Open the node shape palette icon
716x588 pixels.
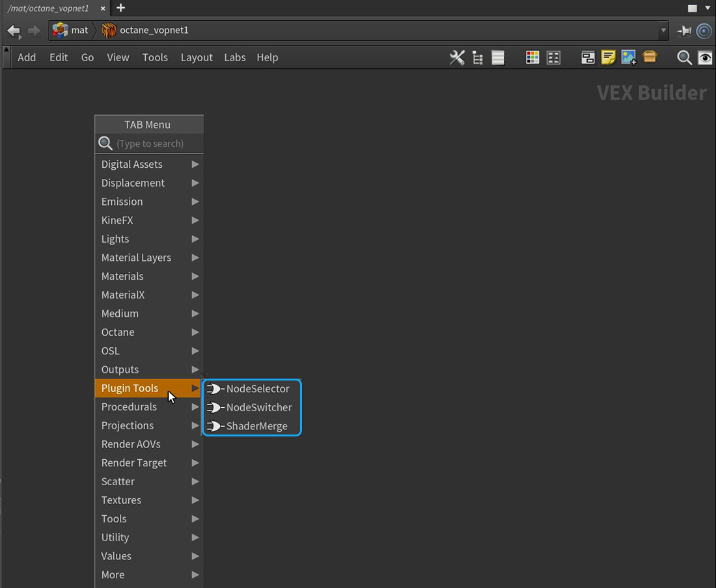click(x=553, y=58)
